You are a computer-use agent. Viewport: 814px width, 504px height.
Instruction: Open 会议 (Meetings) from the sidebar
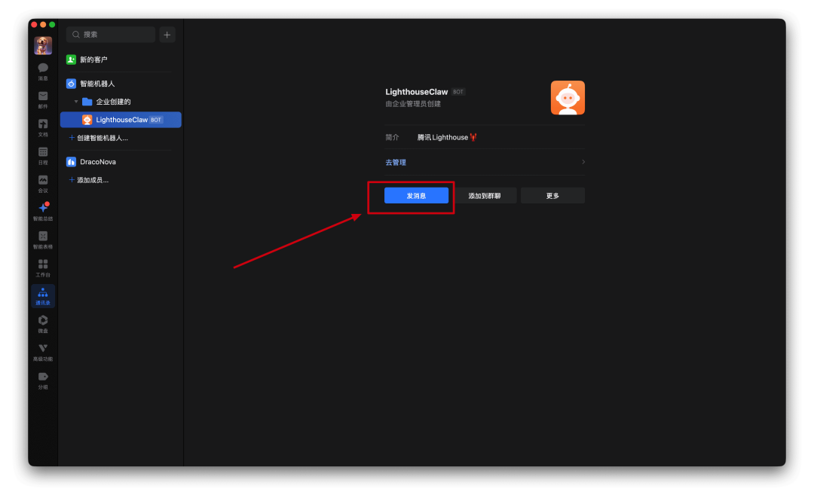click(x=43, y=181)
